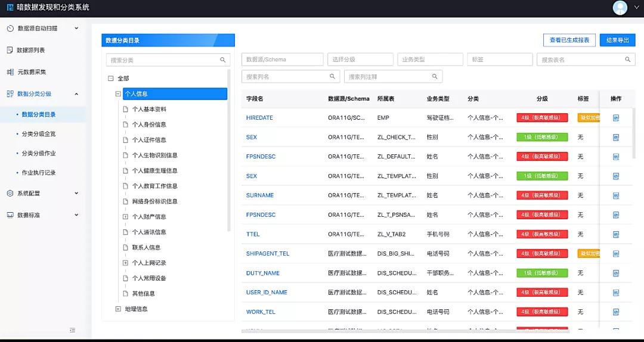Click the 元数据采集 sidebar icon

[10, 72]
